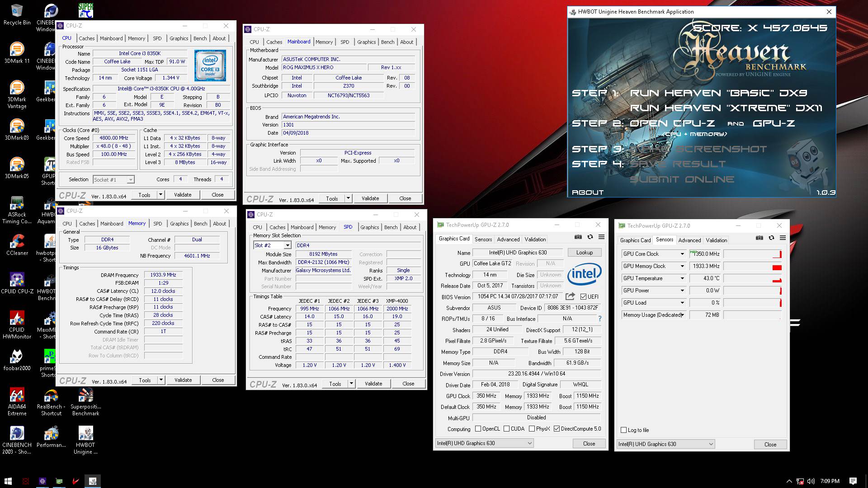
Task: Expand the GPU Power sensor dropdown
Action: pyautogui.click(x=682, y=291)
